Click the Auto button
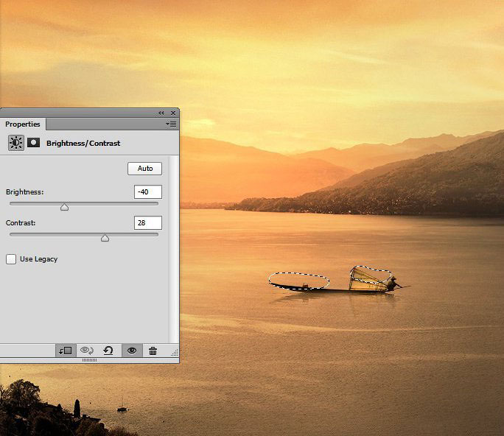Image resolution: width=504 pixels, height=436 pixels. click(x=144, y=169)
